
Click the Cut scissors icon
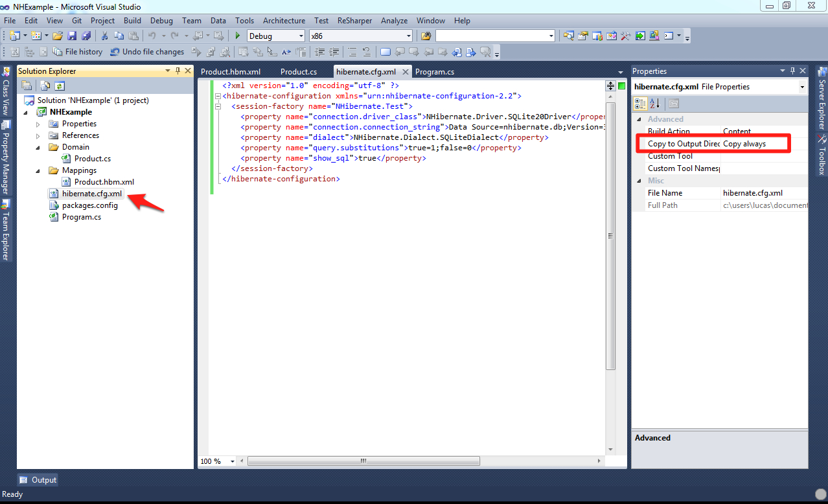104,36
